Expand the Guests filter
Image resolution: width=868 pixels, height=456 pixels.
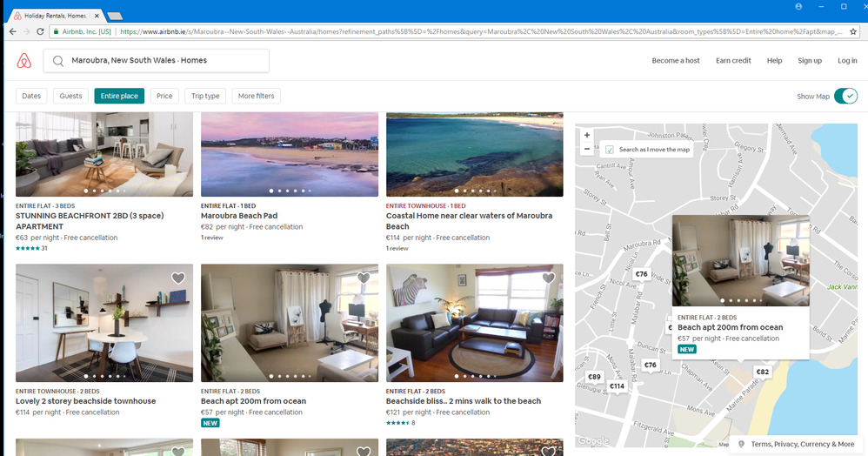click(70, 96)
